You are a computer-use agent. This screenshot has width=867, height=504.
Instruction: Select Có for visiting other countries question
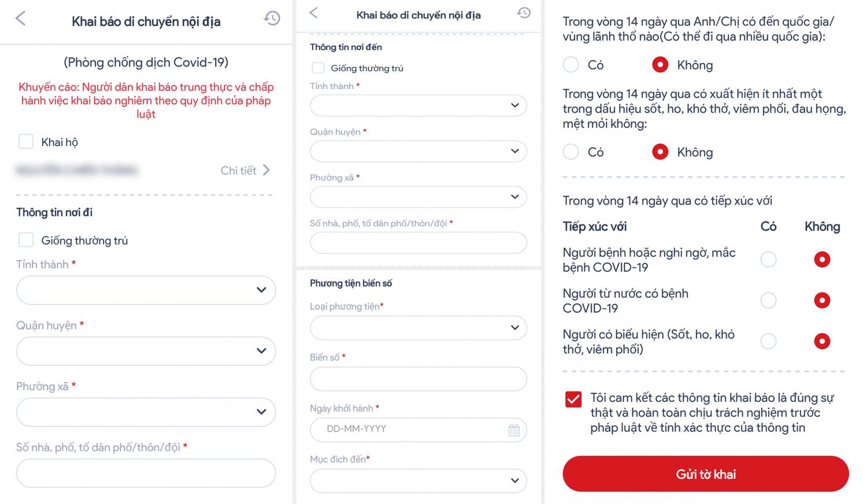[x=571, y=65]
